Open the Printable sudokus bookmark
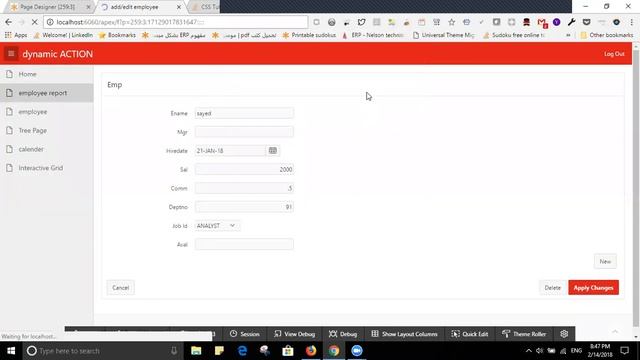The image size is (640, 360). pyautogui.click(x=309, y=35)
